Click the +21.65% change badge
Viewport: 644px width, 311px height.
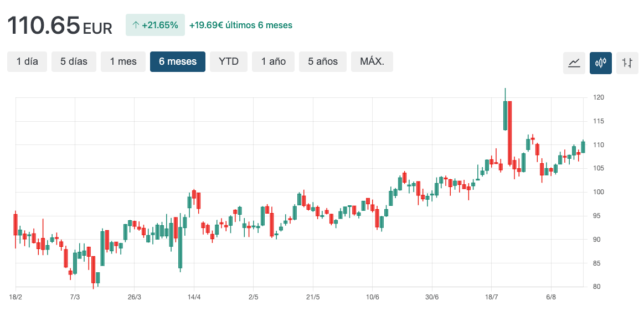[155, 25]
